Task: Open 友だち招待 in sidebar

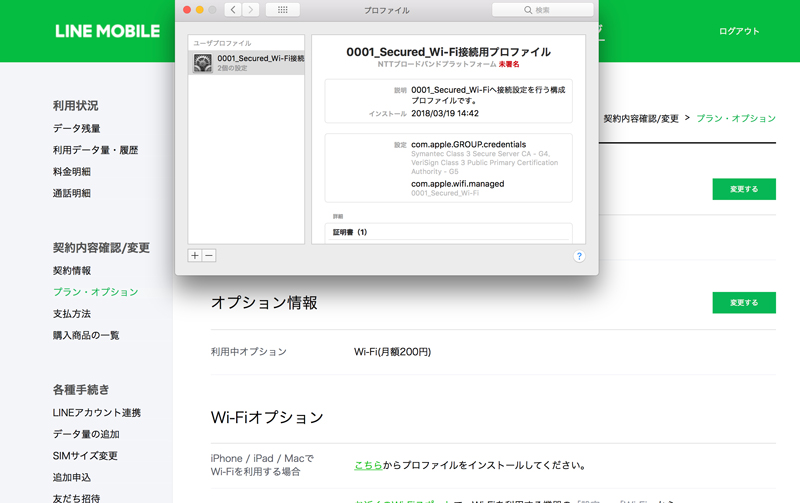Action: (77, 498)
